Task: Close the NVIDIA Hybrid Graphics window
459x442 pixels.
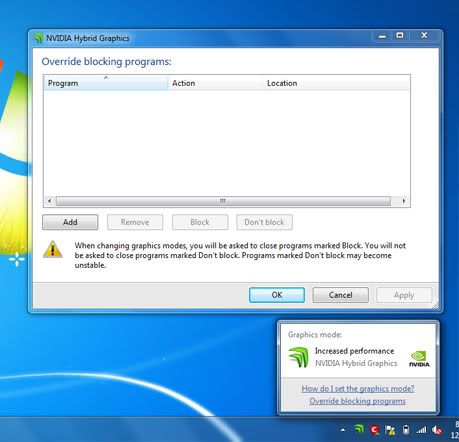Action: click(x=424, y=36)
